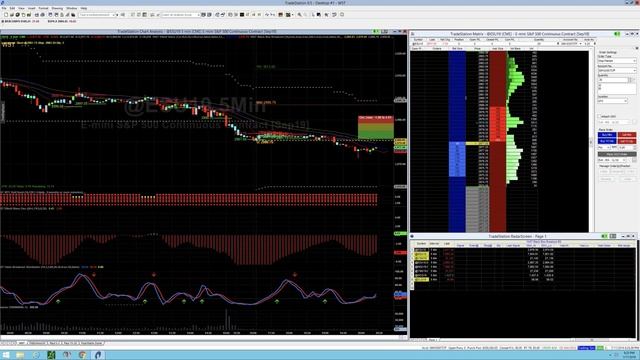Open the View menu
640x360 pixels.
(x=21, y=8)
